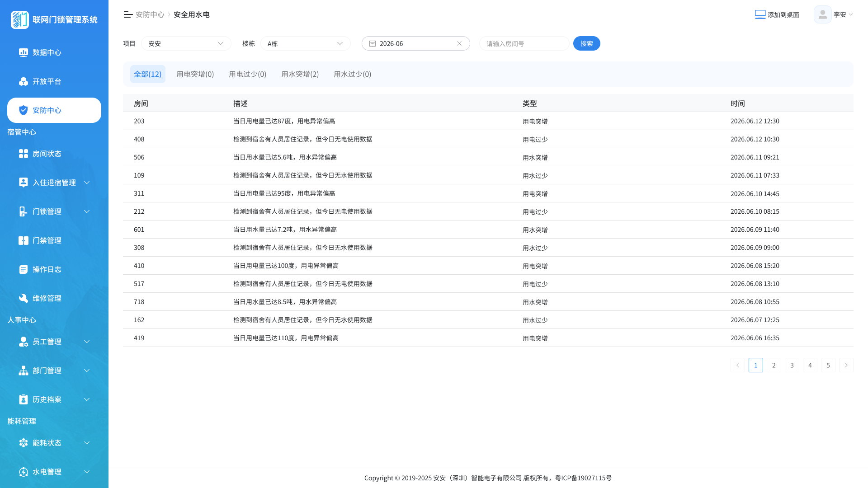Expand the 门锁管理 submenu chevron
The image size is (868, 488).
click(x=87, y=211)
